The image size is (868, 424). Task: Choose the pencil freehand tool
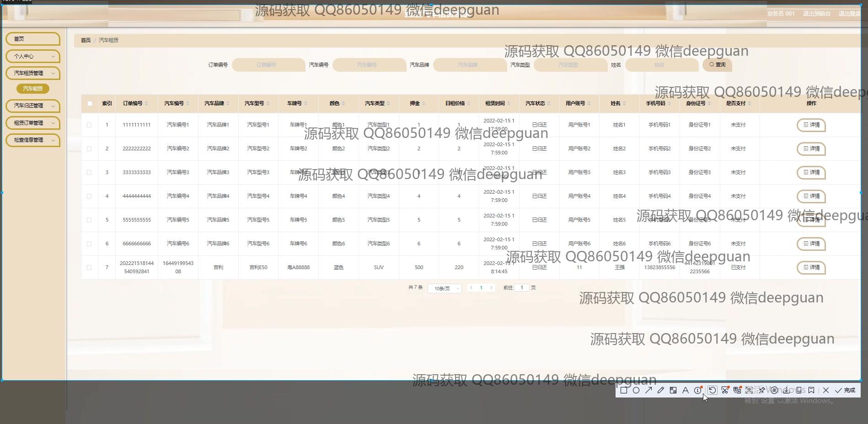[x=661, y=390]
